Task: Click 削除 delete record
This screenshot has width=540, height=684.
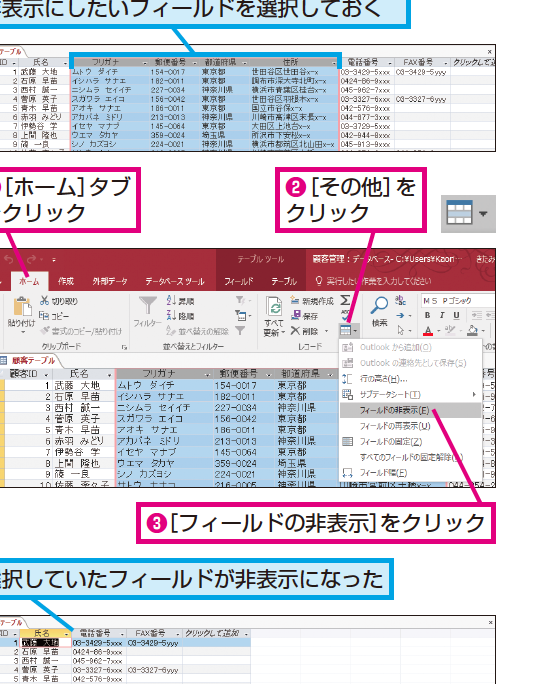Action: (x=304, y=331)
